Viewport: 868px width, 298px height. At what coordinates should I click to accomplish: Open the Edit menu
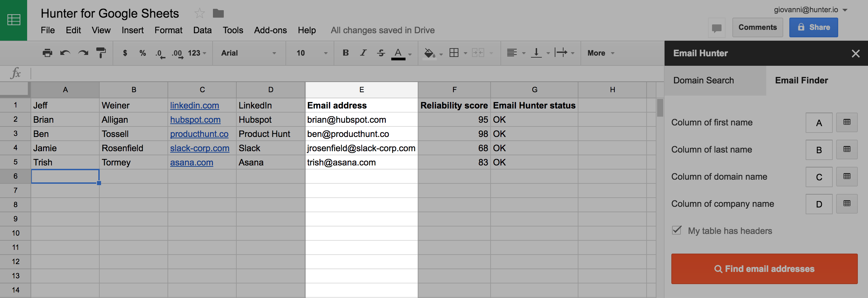point(73,30)
